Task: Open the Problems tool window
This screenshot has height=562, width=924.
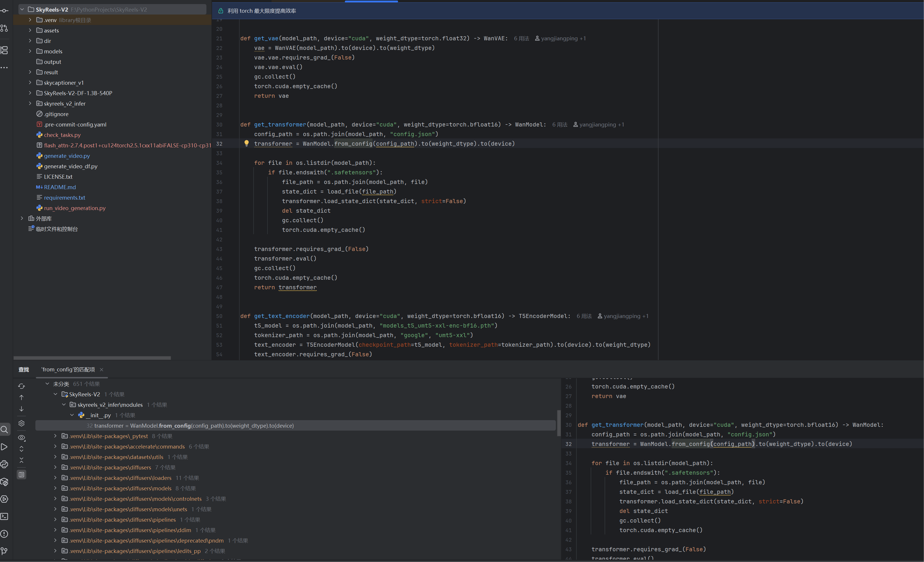Action: [5, 534]
